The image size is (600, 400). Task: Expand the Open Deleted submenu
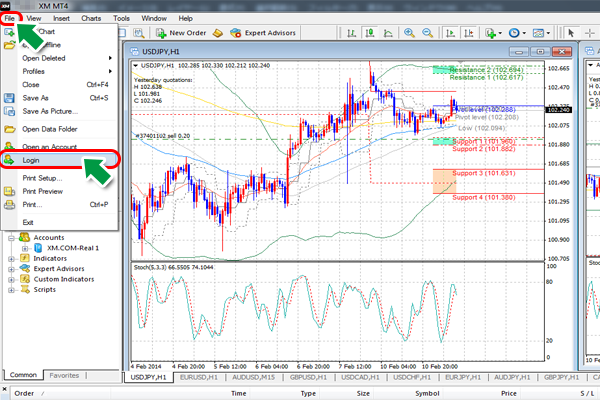pyautogui.click(x=59, y=58)
